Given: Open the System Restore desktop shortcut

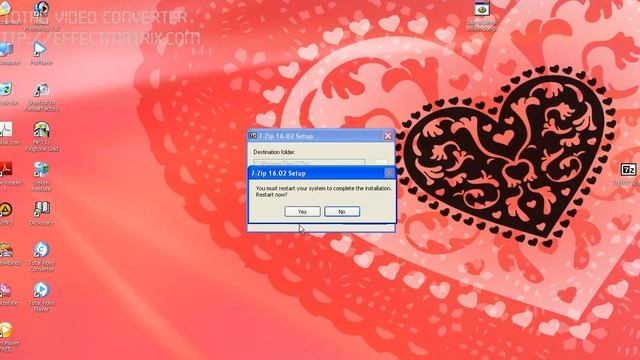Looking at the screenshot, I should [41, 177].
